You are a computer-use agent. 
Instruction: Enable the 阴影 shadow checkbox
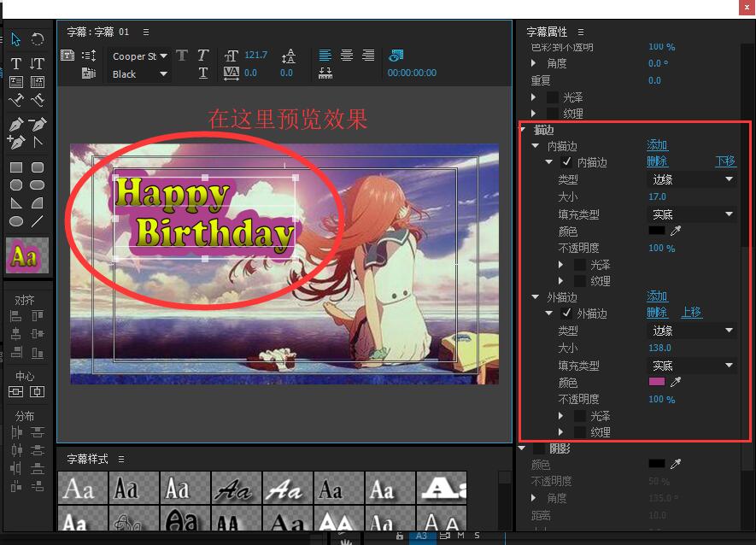(x=540, y=448)
